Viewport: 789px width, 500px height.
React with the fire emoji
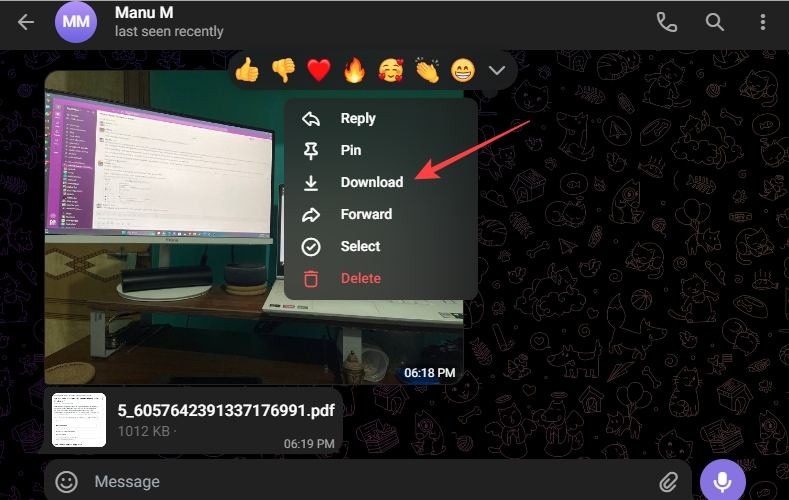click(354, 71)
